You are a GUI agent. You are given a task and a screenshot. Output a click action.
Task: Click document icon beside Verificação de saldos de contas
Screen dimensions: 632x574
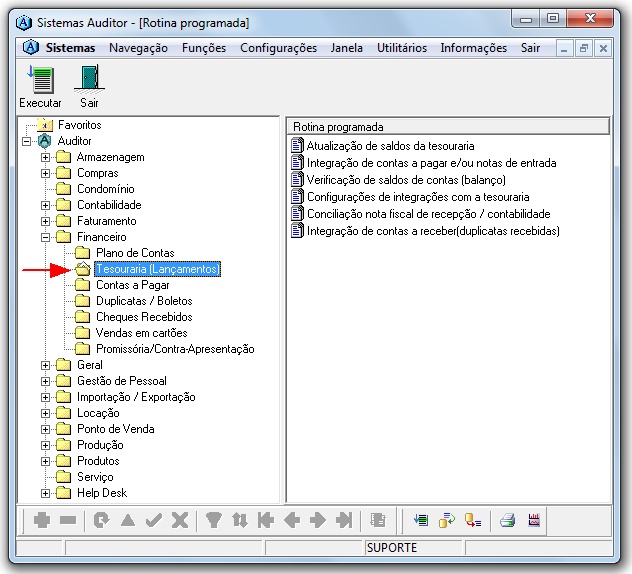click(x=297, y=179)
